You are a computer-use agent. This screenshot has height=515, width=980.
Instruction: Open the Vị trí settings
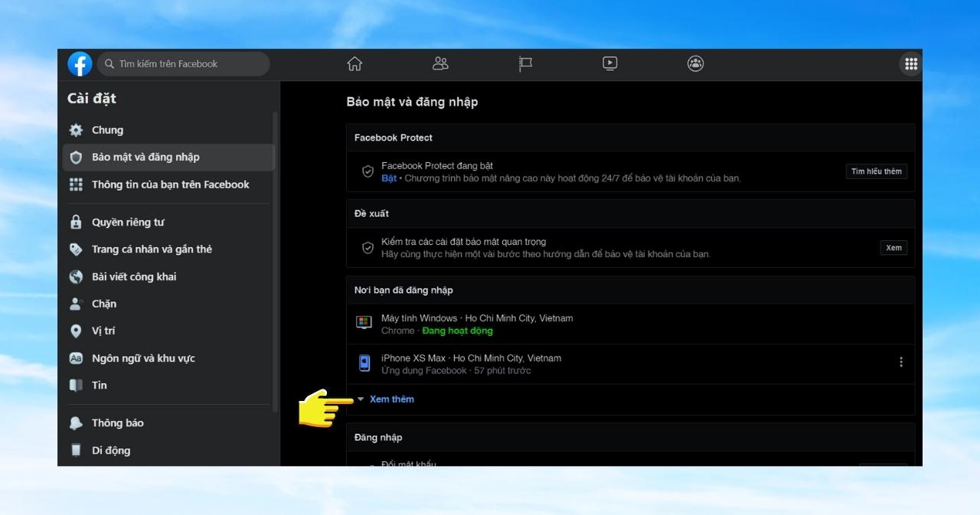168,331
